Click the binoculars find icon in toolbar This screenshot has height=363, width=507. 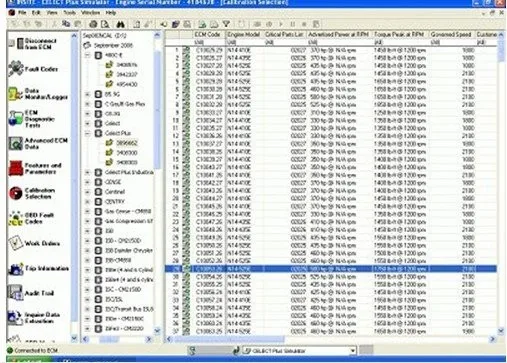click(120, 24)
